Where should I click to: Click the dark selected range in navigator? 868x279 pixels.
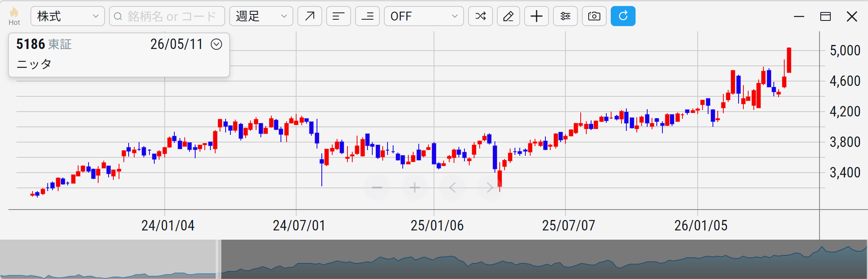point(544,259)
